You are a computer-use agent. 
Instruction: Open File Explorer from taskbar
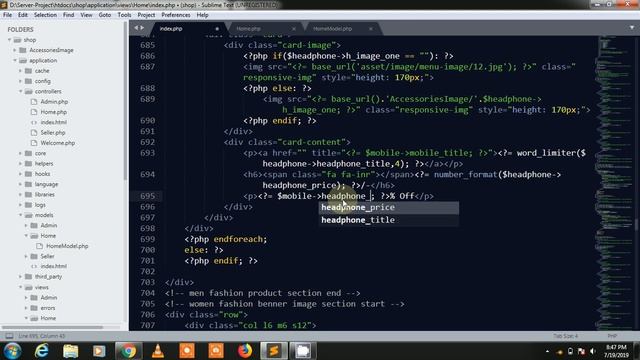pyautogui.click(x=70, y=351)
